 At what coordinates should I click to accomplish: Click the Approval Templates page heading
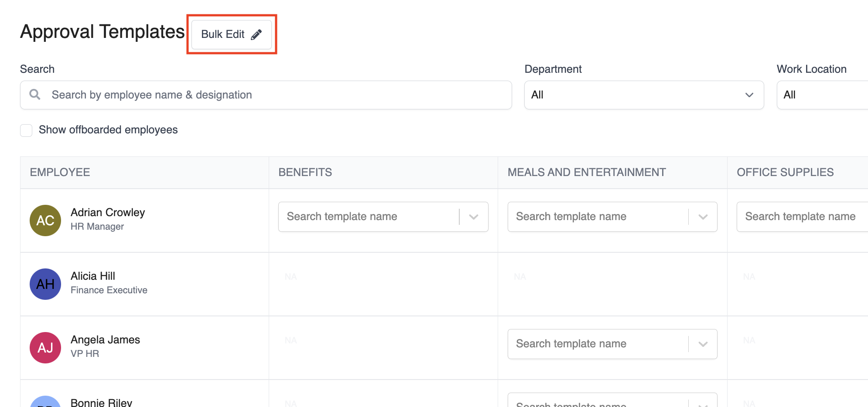(103, 32)
